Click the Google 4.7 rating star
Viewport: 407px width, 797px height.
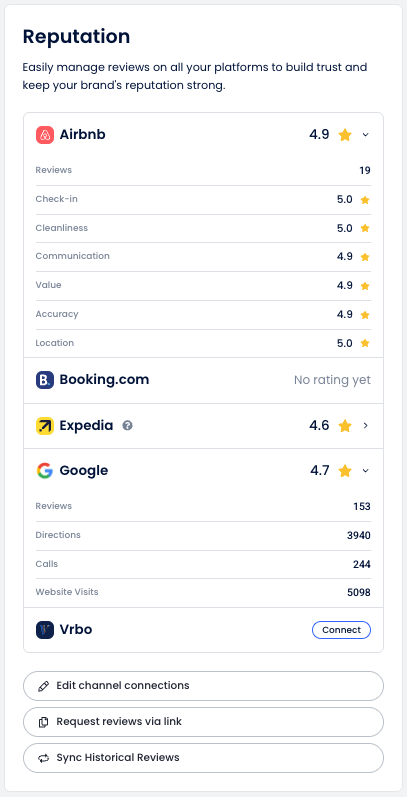pyautogui.click(x=345, y=471)
